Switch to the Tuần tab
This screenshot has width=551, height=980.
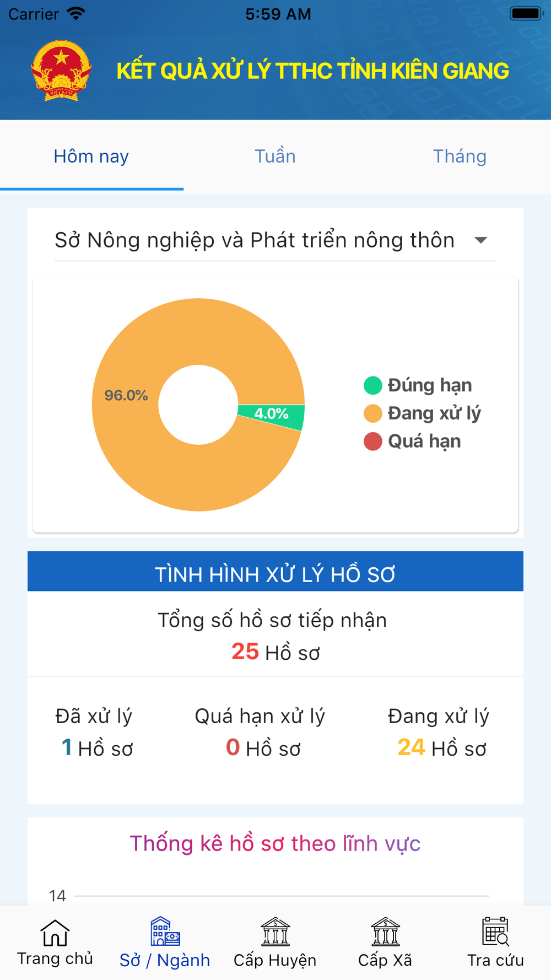click(275, 157)
